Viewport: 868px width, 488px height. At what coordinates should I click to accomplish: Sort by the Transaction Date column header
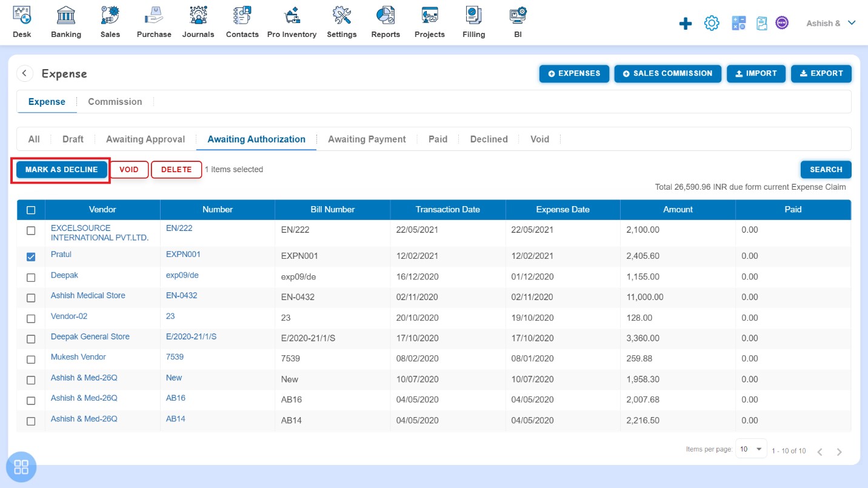coord(447,210)
